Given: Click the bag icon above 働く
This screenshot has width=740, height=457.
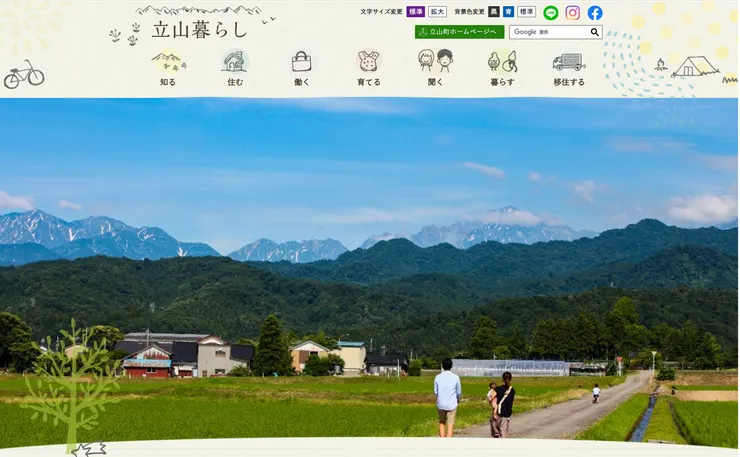Looking at the screenshot, I should (x=301, y=61).
